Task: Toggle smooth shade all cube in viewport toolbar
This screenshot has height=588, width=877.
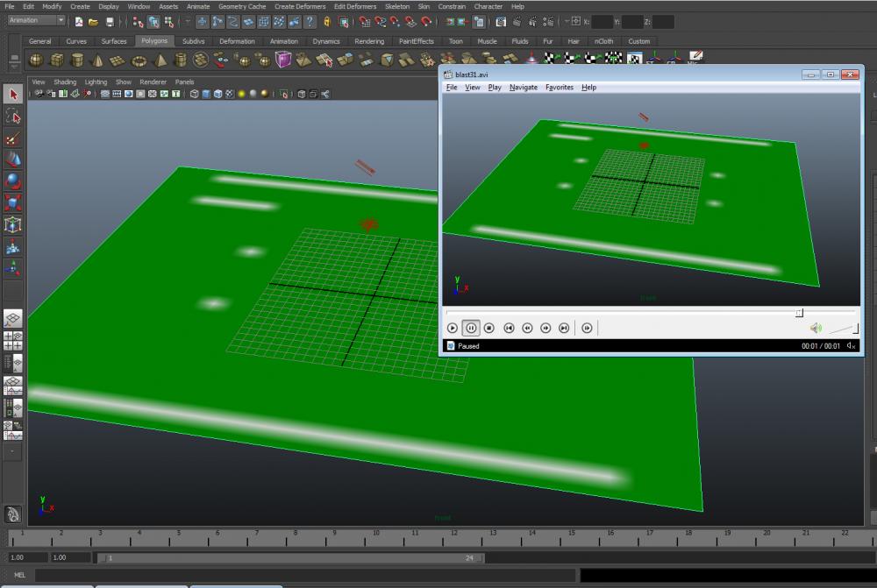Action: point(206,94)
